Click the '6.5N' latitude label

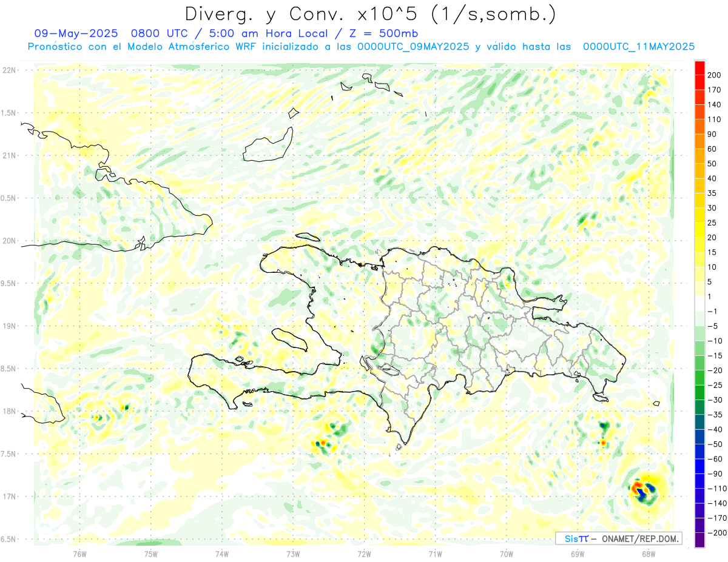(8, 540)
